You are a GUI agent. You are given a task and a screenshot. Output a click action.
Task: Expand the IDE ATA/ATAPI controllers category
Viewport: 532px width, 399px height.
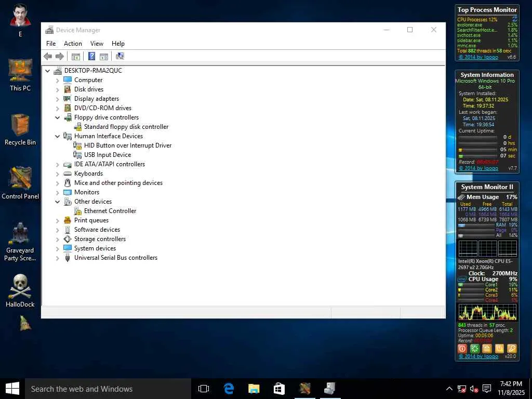pyautogui.click(x=57, y=165)
